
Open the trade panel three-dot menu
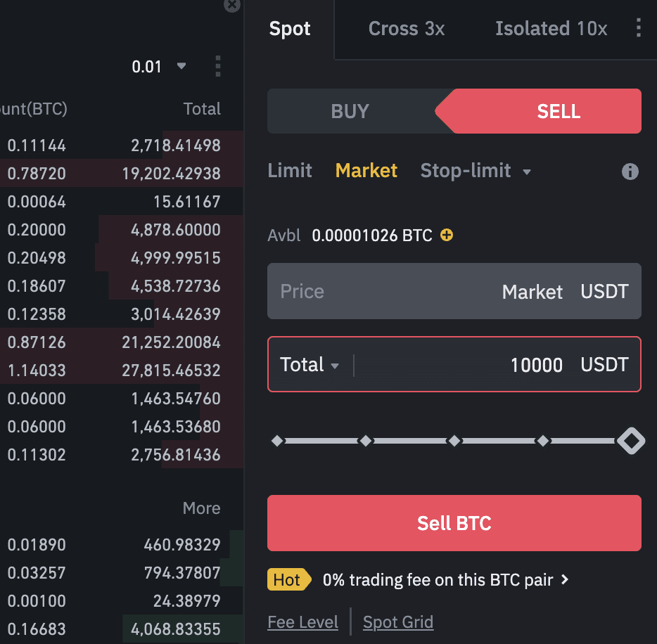pyautogui.click(x=638, y=28)
